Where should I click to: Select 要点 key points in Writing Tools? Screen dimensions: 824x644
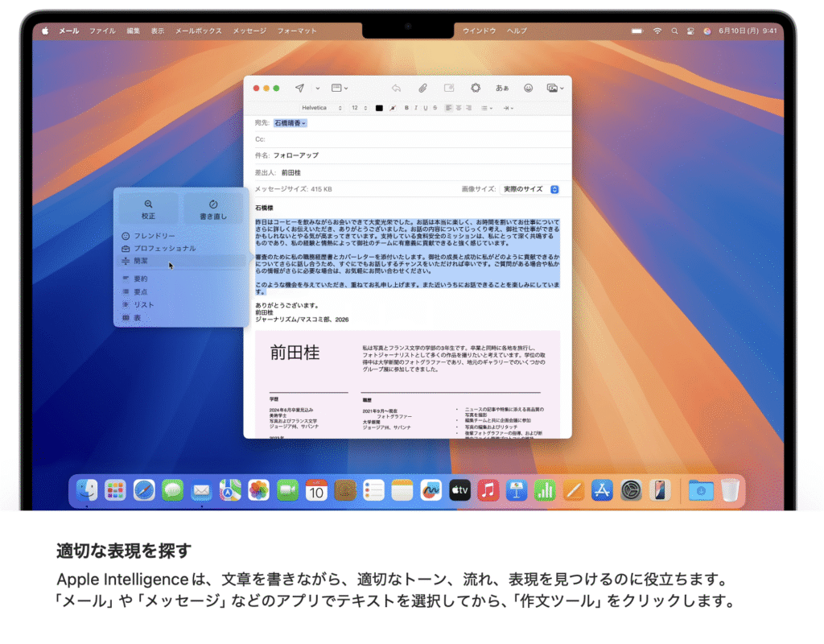[x=181, y=291]
